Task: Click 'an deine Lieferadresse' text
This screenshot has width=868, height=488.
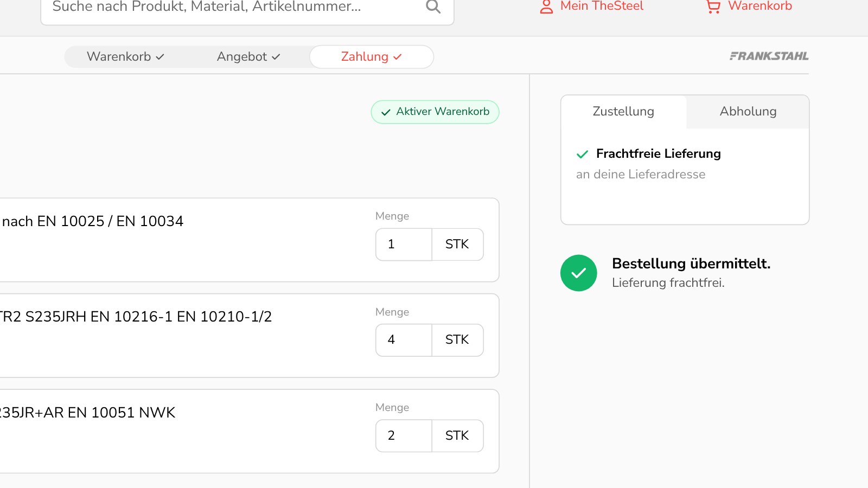Action: tap(641, 174)
